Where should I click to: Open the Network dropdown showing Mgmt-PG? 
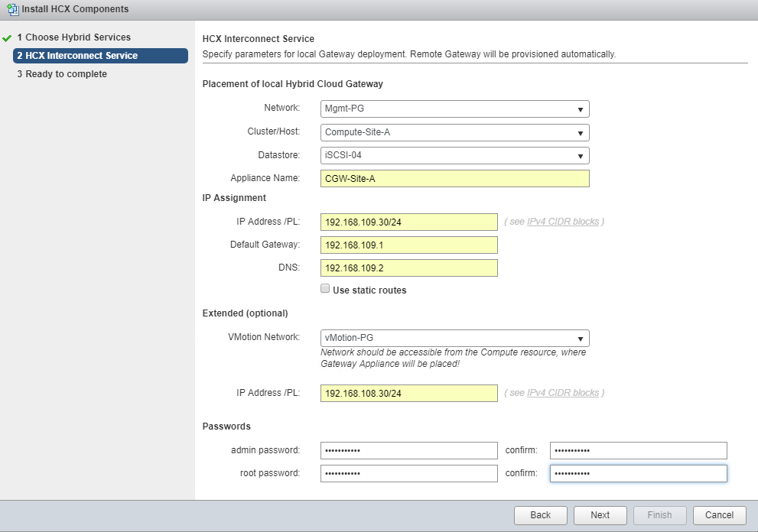click(454, 109)
